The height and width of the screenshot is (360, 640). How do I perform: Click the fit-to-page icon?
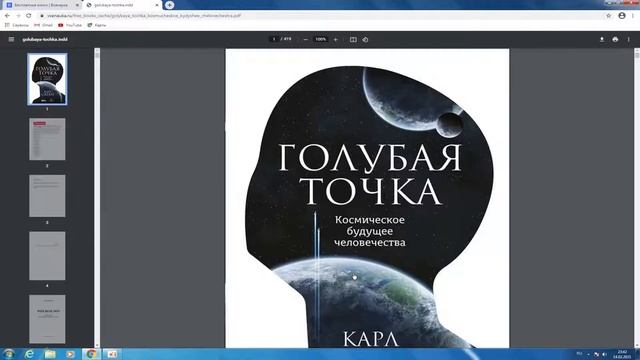pyautogui.click(x=353, y=40)
